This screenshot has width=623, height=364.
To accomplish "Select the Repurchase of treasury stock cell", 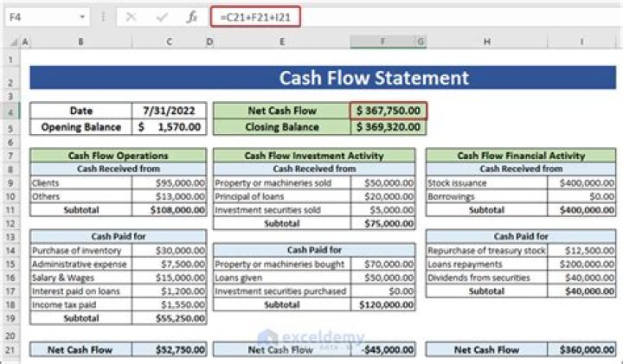I will (486, 251).
